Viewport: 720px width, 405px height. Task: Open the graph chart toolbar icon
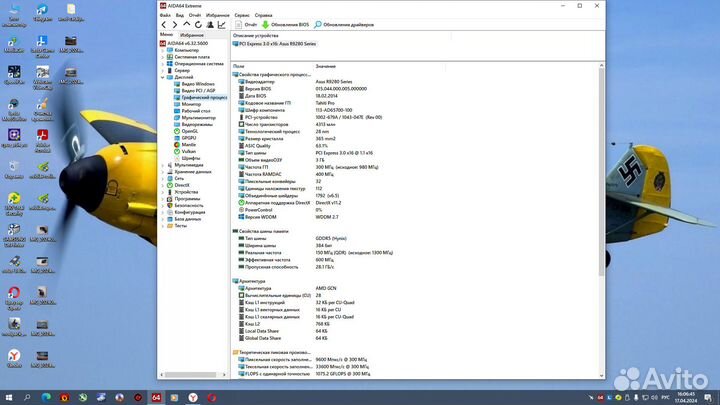pos(221,25)
